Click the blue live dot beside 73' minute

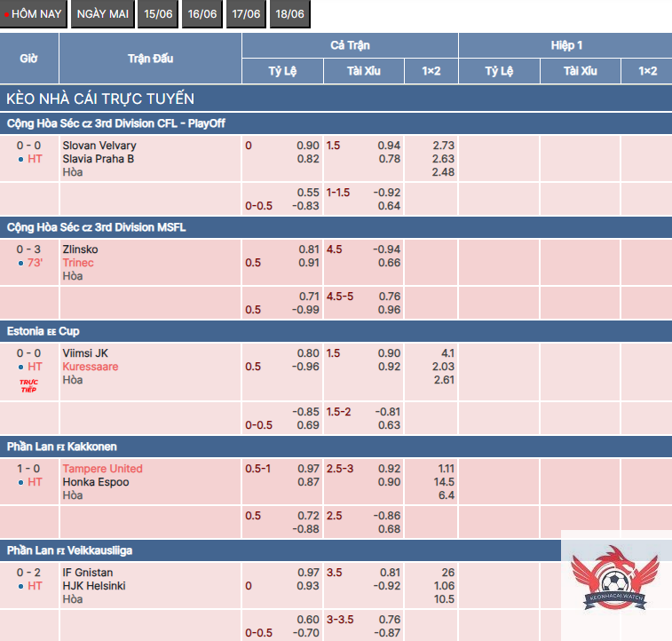[20, 264]
